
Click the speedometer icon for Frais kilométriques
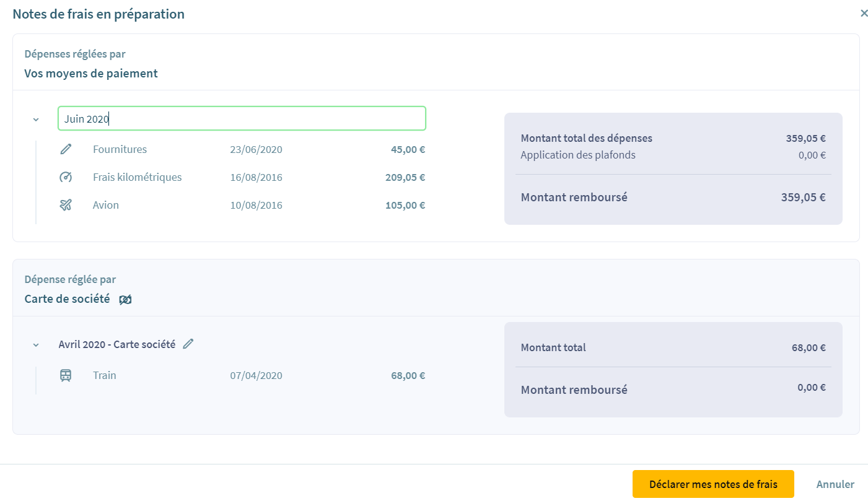(66, 177)
